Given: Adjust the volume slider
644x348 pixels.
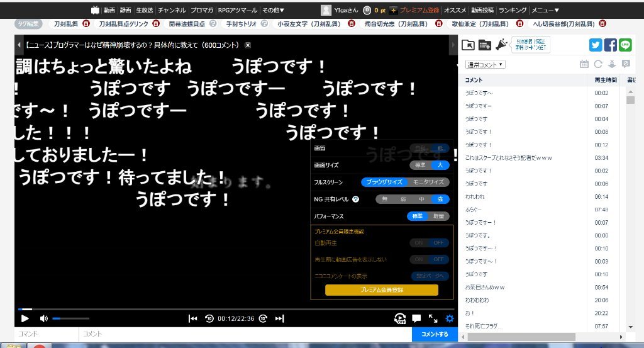Looking at the screenshot, I should pos(70,318).
